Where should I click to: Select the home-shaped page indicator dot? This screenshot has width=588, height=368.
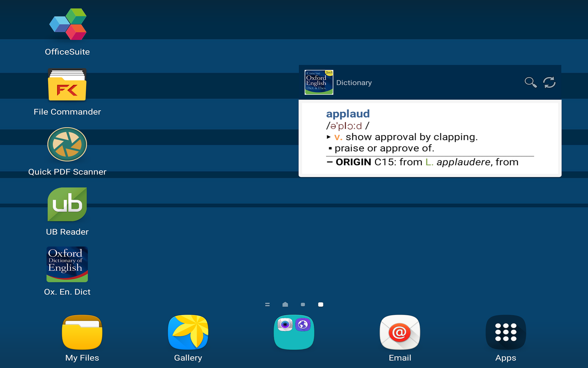[x=285, y=305]
